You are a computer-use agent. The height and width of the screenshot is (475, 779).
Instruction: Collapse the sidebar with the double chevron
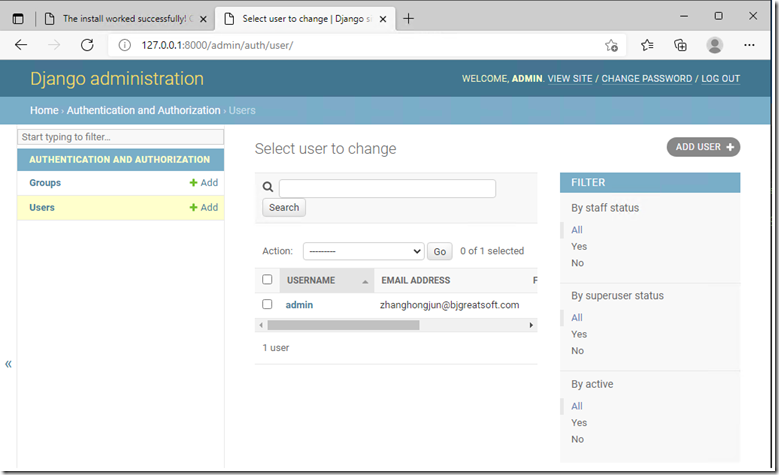[8, 364]
